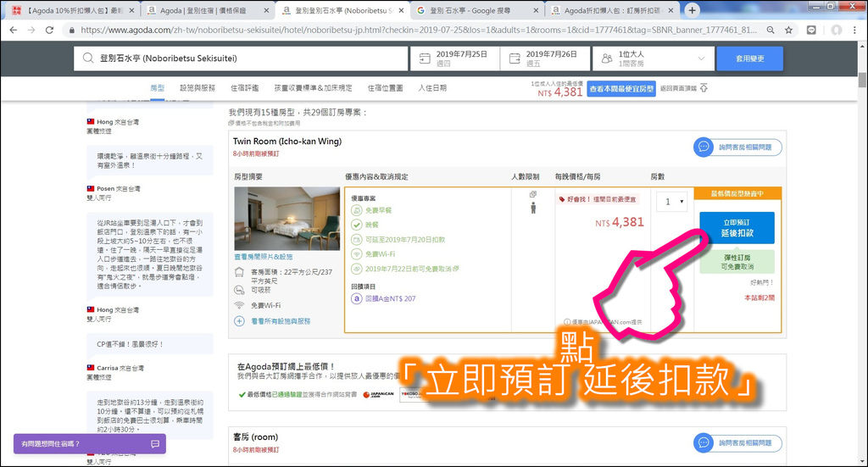Select the 設施與服務 navigation tab

point(197,88)
